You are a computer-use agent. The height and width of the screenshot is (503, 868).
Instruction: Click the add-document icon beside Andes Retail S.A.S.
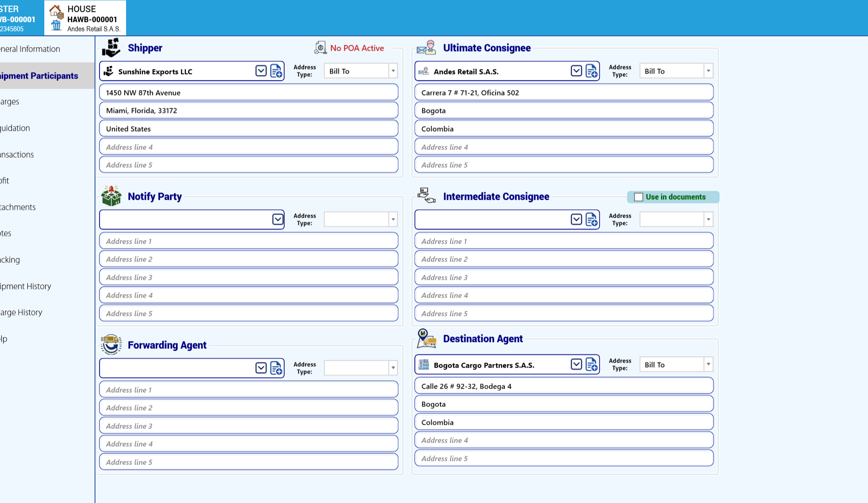pyautogui.click(x=592, y=71)
